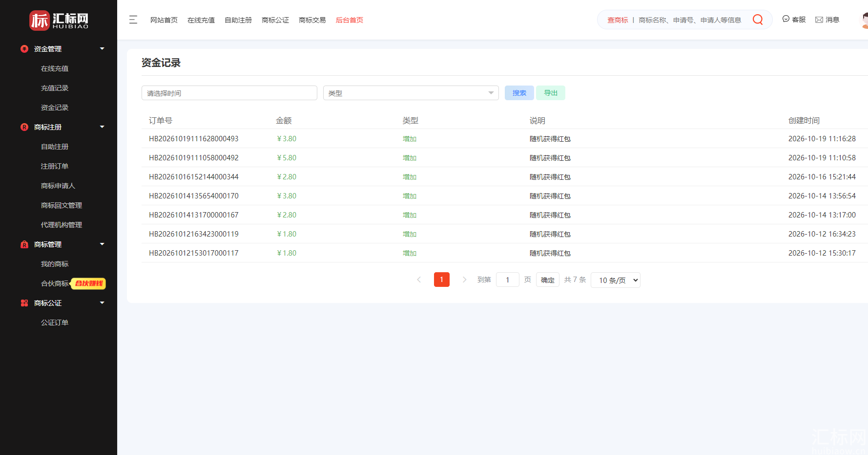
Task: Open 资金记录 in sidebar
Action: pos(55,108)
